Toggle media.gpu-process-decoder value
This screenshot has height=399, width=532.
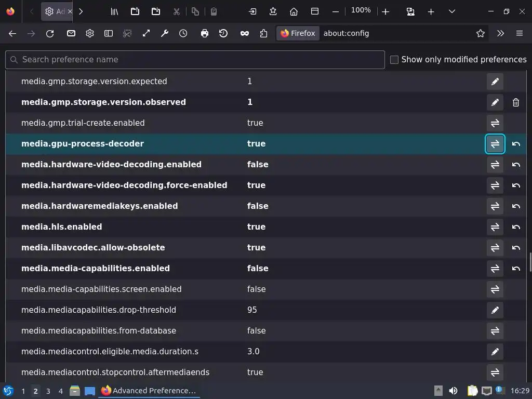pyautogui.click(x=495, y=144)
